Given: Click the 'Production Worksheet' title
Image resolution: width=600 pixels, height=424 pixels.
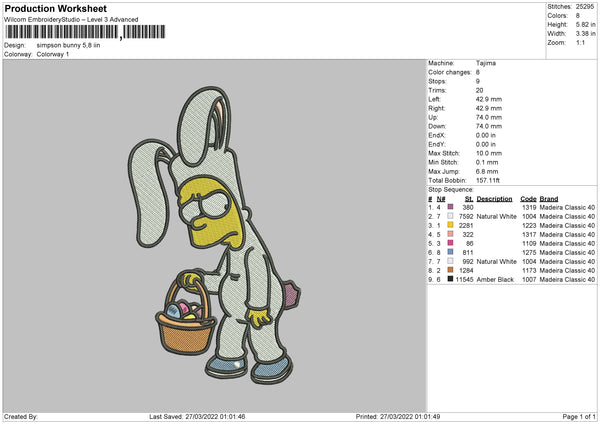Looking at the screenshot, I should pos(55,8).
